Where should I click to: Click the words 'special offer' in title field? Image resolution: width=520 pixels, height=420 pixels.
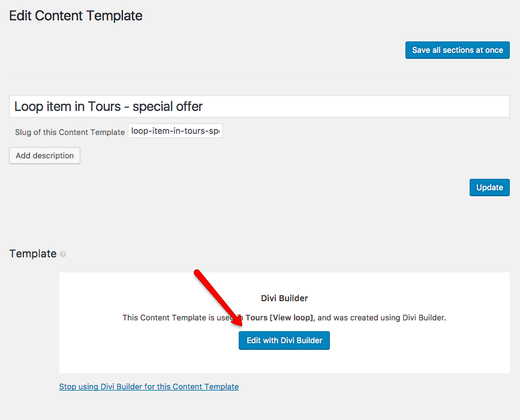[x=167, y=107]
